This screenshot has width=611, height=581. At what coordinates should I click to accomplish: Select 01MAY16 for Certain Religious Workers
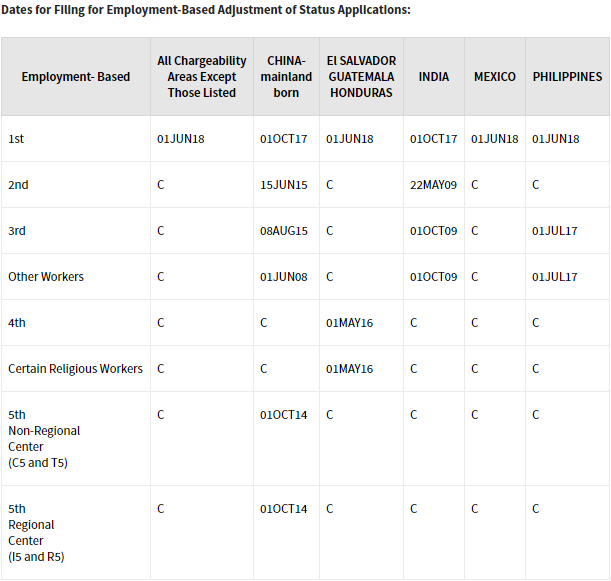(x=350, y=369)
